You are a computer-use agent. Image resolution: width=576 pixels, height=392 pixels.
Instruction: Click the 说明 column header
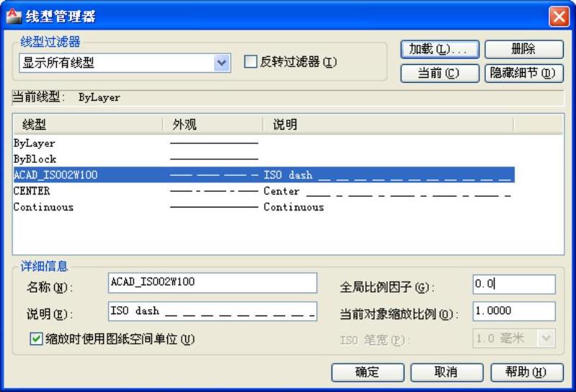[388, 125]
